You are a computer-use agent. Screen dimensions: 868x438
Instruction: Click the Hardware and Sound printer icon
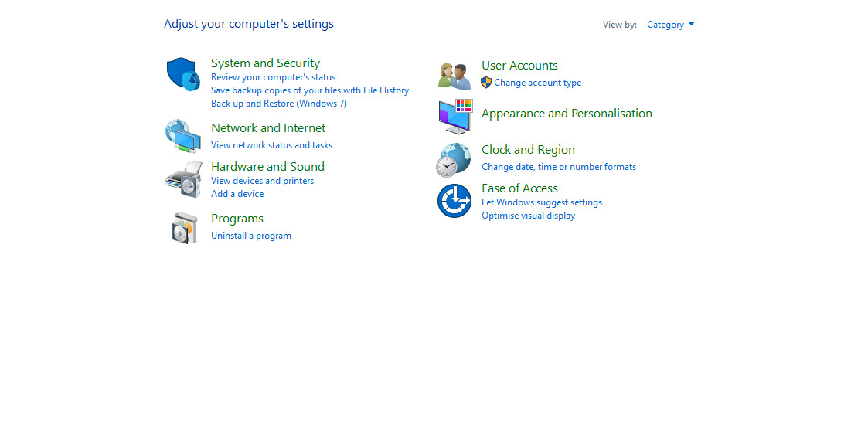tap(183, 179)
